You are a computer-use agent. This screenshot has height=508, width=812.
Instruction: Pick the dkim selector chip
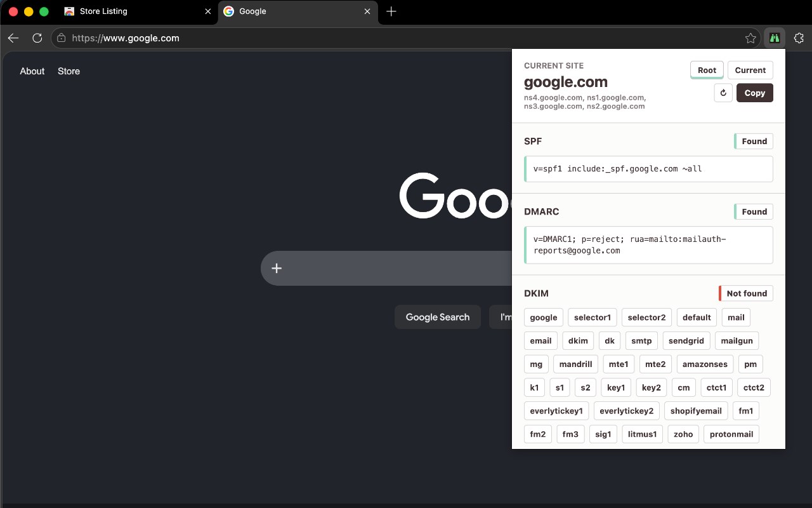578,341
